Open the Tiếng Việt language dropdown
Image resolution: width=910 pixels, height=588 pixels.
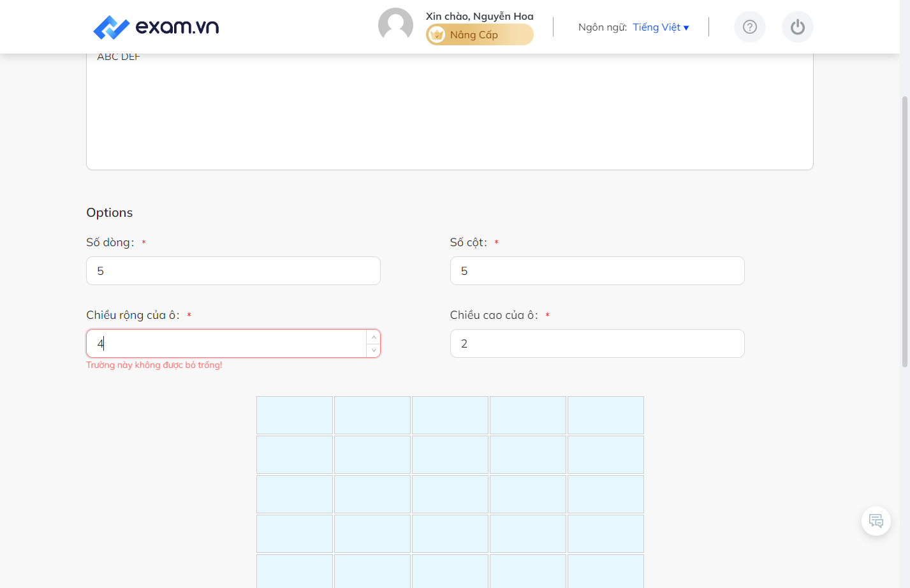[661, 27]
